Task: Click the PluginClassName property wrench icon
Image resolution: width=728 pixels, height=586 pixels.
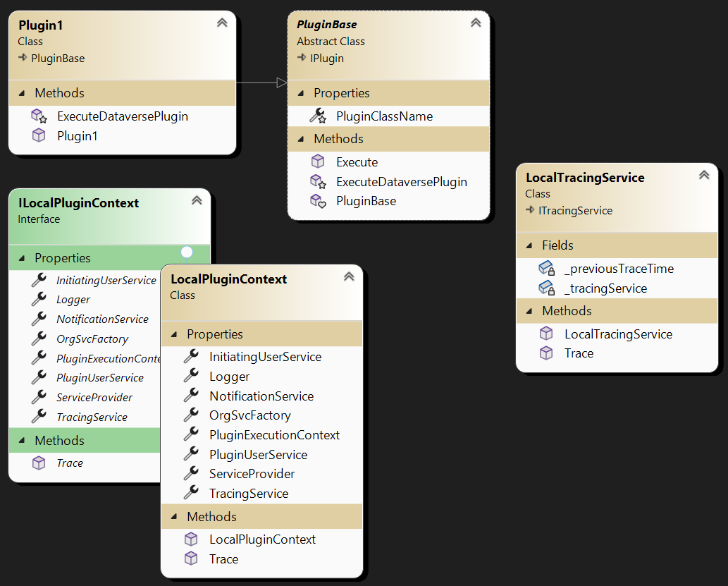Action: [318, 116]
